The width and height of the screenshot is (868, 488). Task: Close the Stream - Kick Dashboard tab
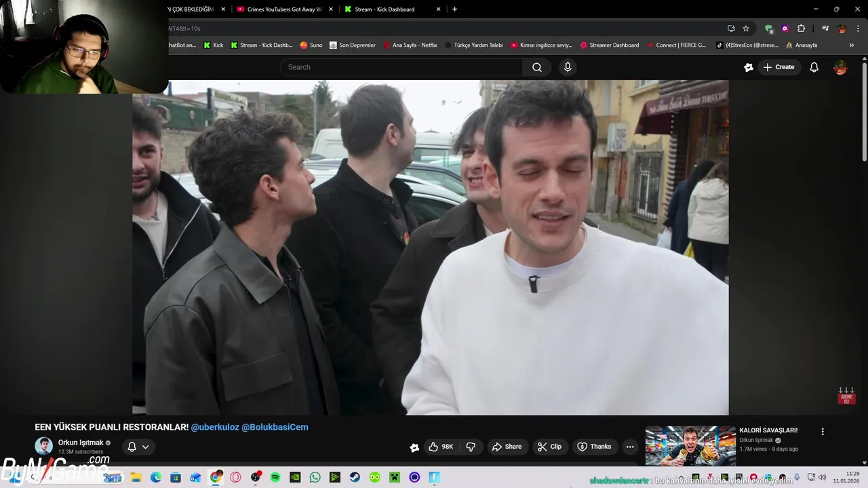click(x=438, y=9)
